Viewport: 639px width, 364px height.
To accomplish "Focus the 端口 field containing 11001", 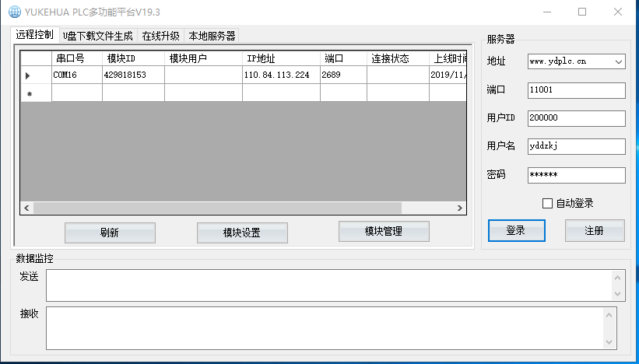I will [576, 90].
